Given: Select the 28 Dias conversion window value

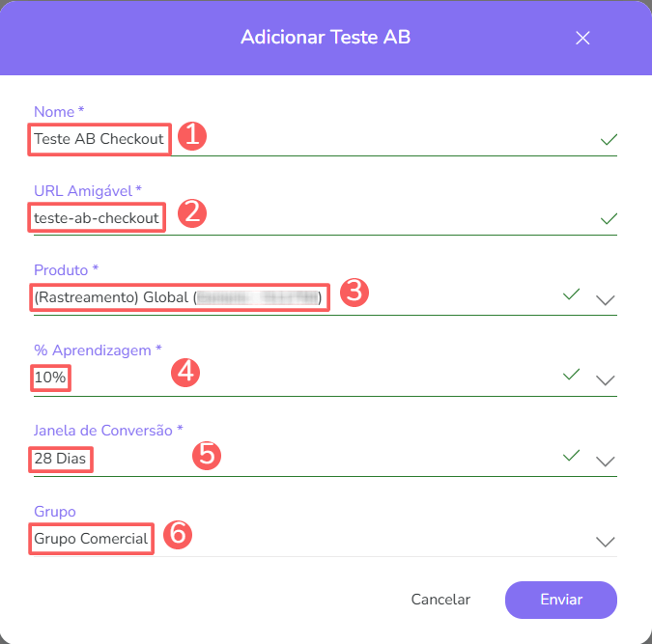Looking at the screenshot, I should (60, 460).
